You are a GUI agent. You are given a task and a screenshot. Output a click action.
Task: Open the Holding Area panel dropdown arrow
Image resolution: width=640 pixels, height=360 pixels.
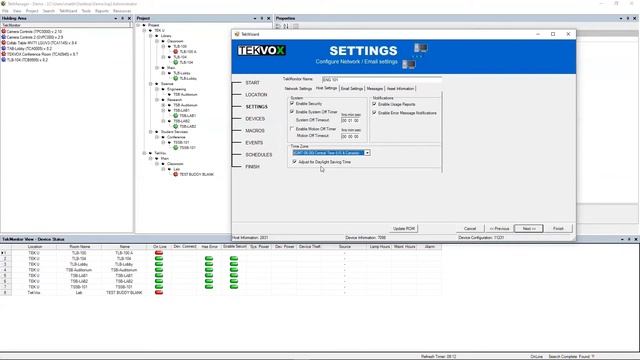(116, 18)
